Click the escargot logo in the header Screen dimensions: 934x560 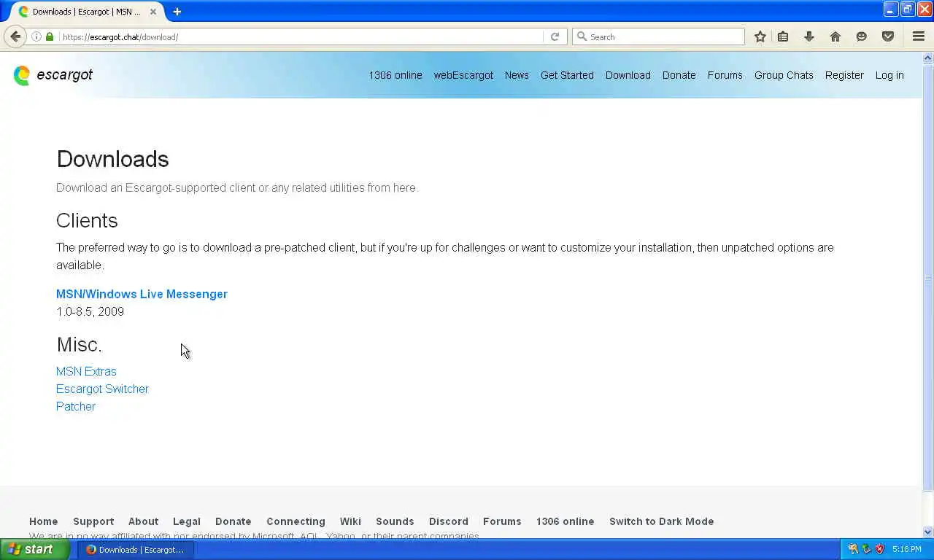(53, 75)
